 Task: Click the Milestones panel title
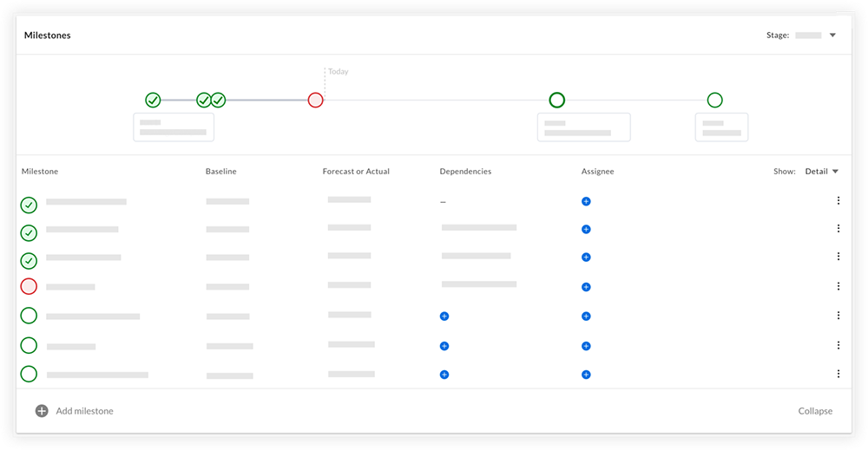(x=48, y=36)
